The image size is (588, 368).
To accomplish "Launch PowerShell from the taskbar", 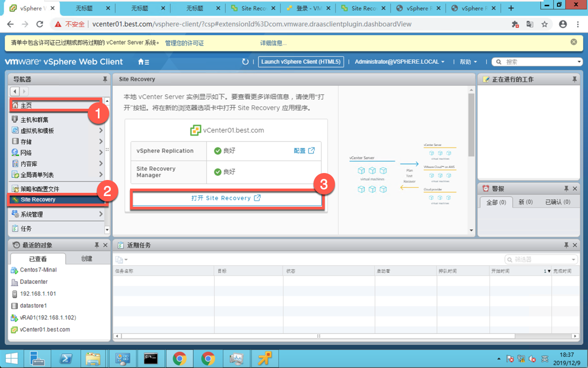I will 66,358.
